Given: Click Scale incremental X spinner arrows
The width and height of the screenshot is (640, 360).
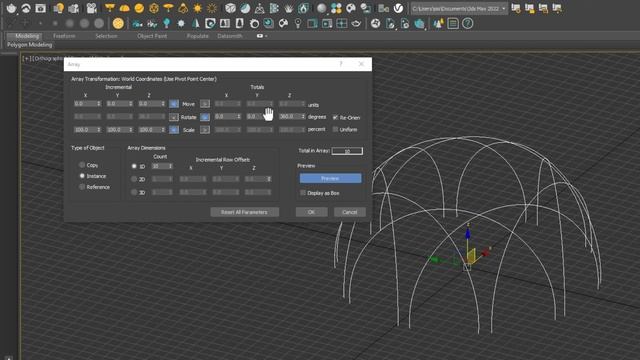Looking at the screenshot, I should 98,129.
